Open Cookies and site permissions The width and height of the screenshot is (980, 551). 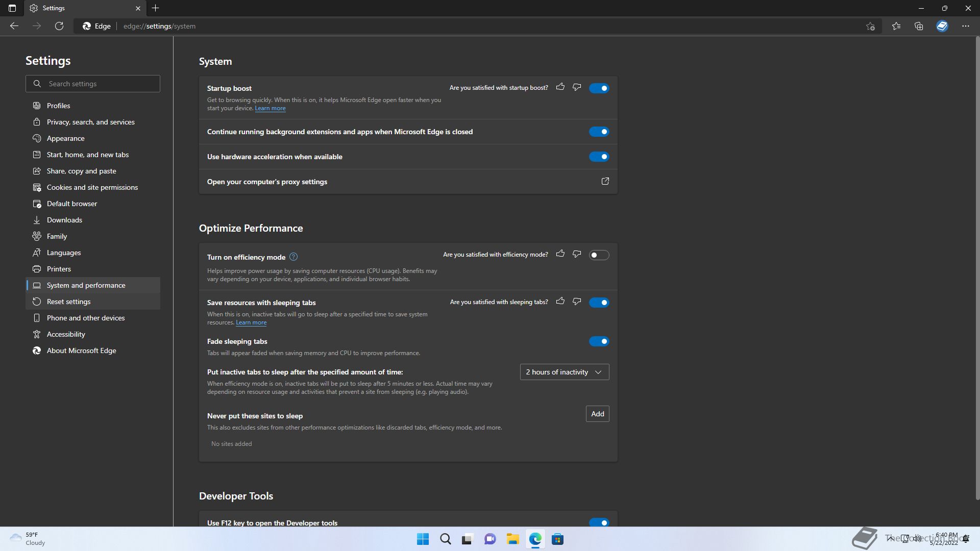click(93, 187)
